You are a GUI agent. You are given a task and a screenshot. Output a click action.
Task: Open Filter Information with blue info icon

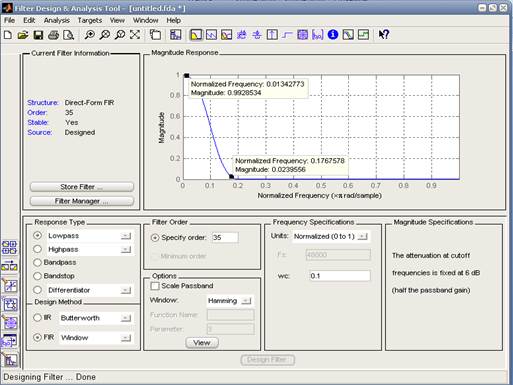pos(333,35)
